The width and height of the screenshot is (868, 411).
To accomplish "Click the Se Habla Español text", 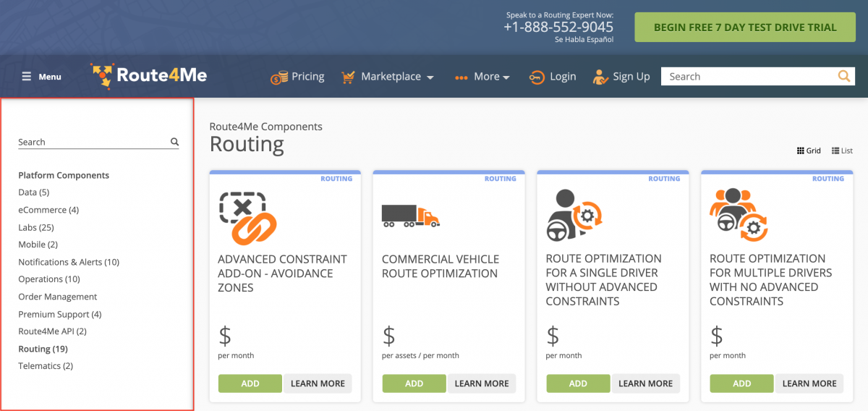I will 584,39.
